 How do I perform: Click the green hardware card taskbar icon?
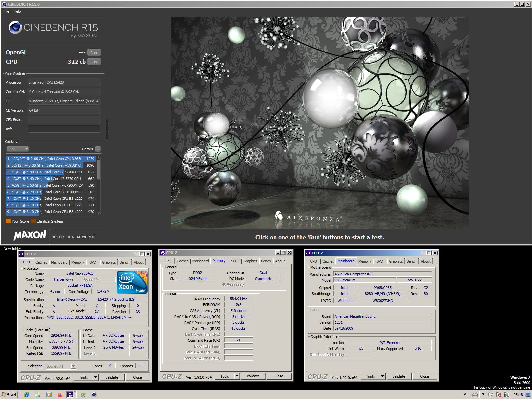click(83, 395)
